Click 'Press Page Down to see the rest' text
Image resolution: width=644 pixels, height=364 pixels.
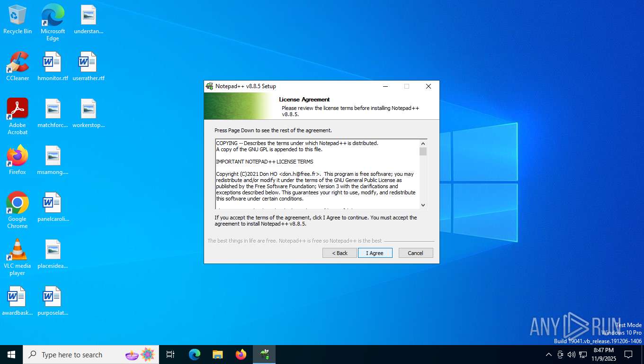(x=273, y=130)
